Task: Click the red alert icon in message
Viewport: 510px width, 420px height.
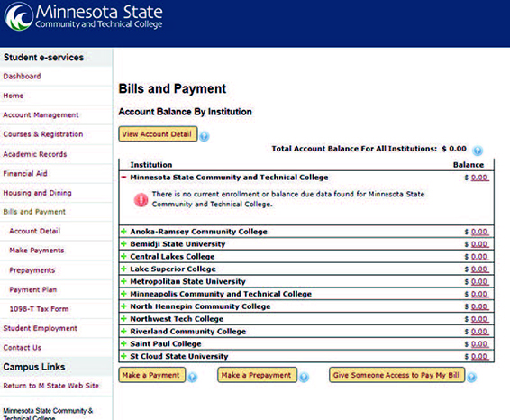Action: 141,200
